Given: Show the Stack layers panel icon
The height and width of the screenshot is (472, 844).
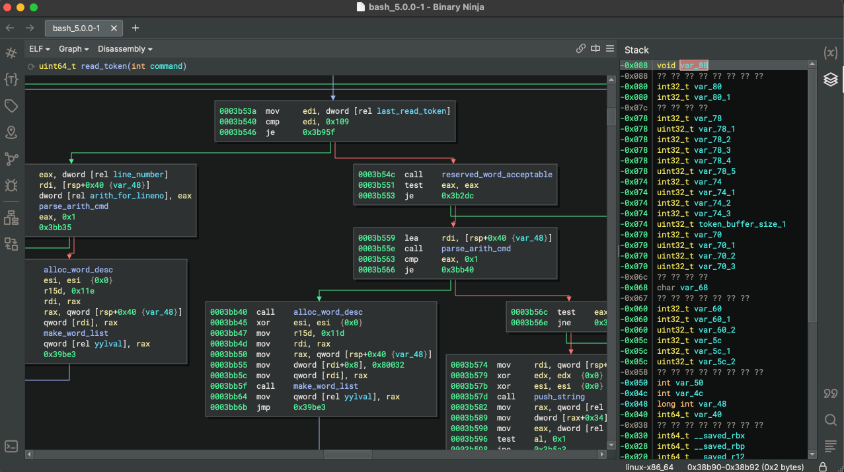Looking at the screenshot, I should click(x=830, y=78).
